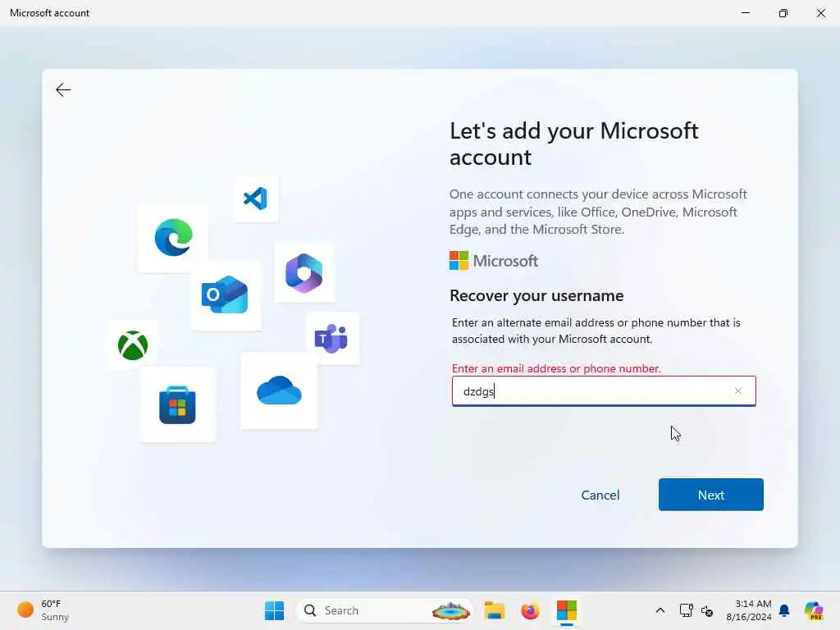840x630 pixels.
Task: Open File Explorer from the taskbar
Action: coord(494,610)
